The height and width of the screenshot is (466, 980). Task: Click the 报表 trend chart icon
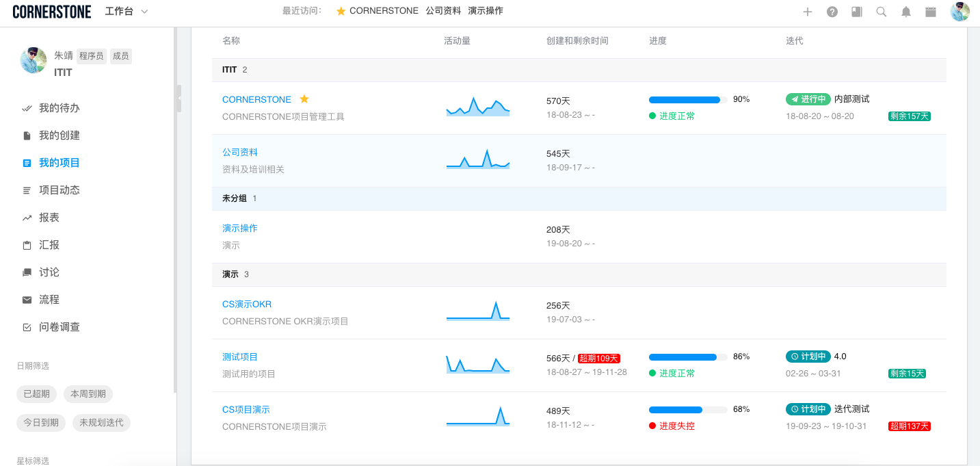(x=27, y=218)
